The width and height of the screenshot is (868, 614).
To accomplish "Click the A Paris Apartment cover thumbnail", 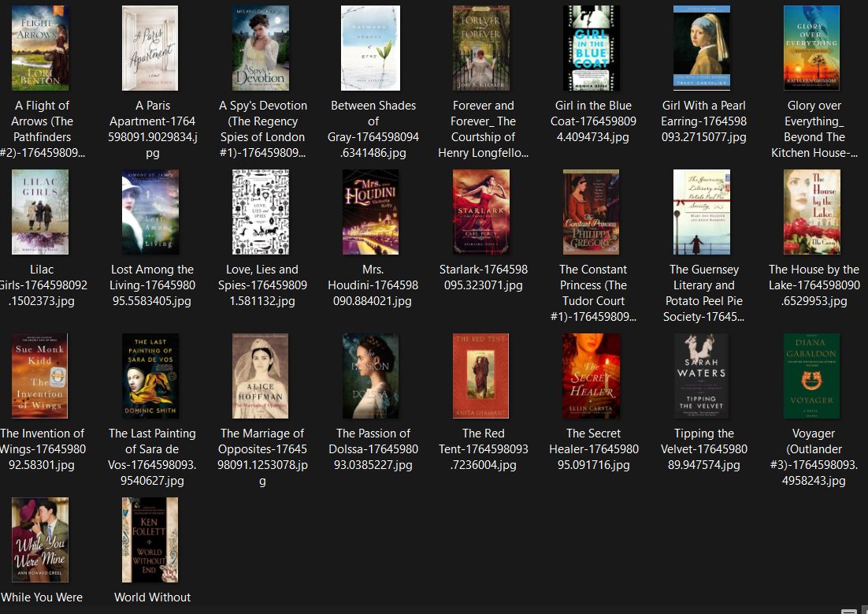I will click(150, 48).
